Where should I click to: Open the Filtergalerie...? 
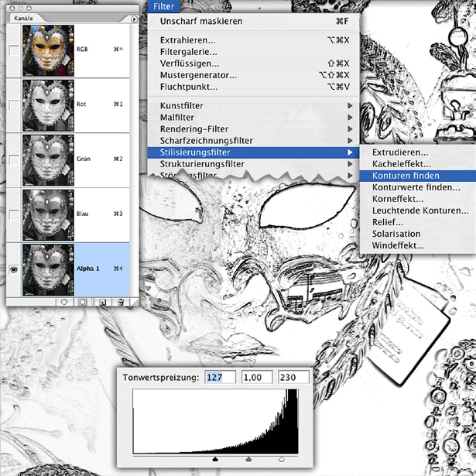click(254, 52)
